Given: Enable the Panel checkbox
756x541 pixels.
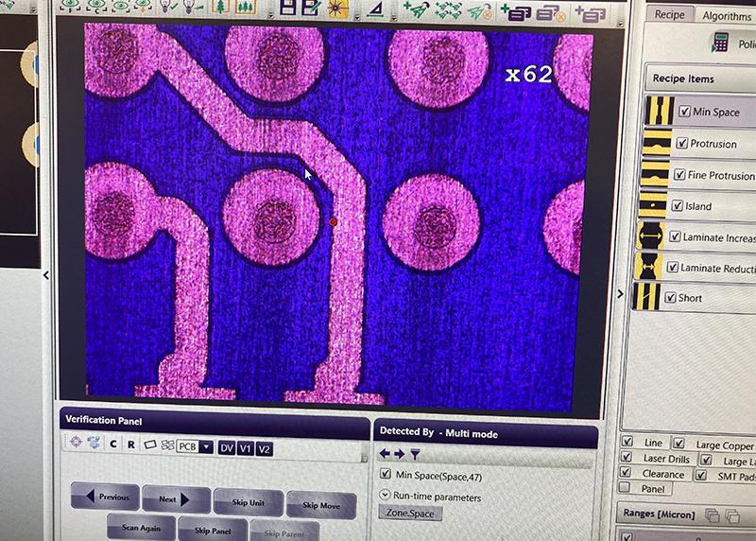Looking at the screenshot, I should [625, 487].
